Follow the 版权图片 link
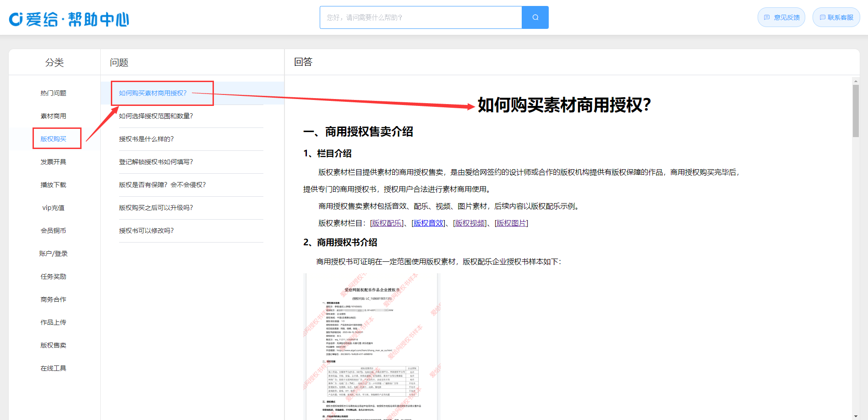The image size is (868, 420). [x=512, y=223]
